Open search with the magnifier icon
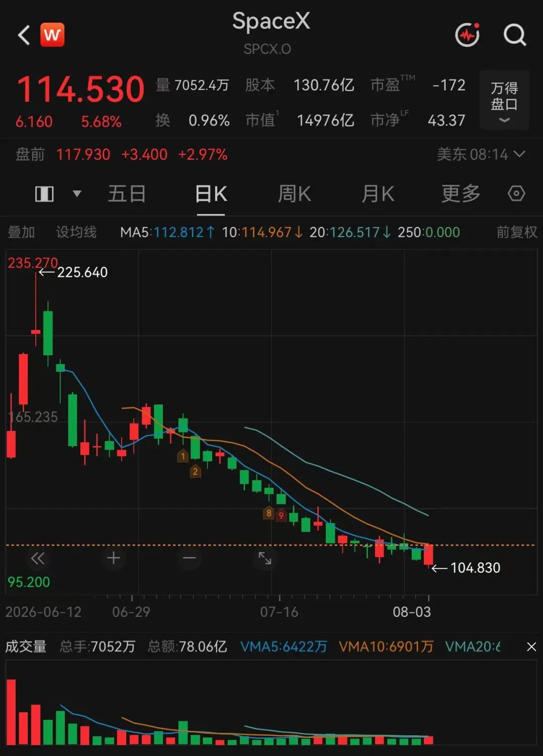The width and height of the screenshot is (543, 756). [x=515, y=35]
